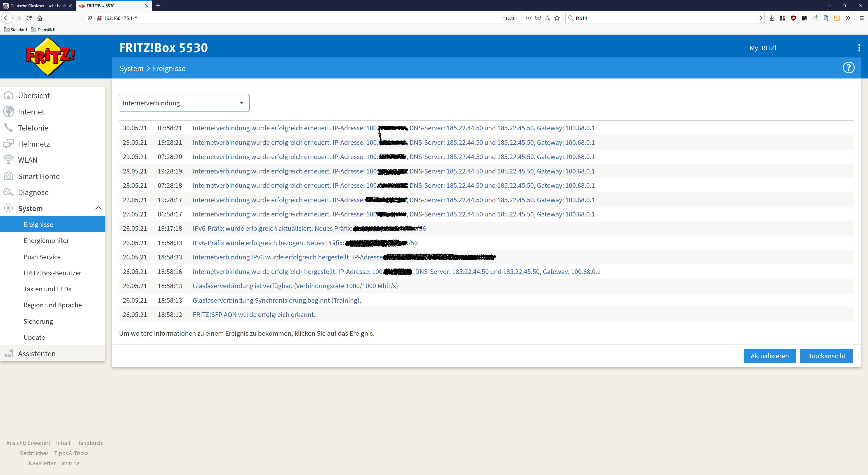Screen dimensions: 868x475
Task: Open the Übersicht house icon
Action: click(8, 95)
